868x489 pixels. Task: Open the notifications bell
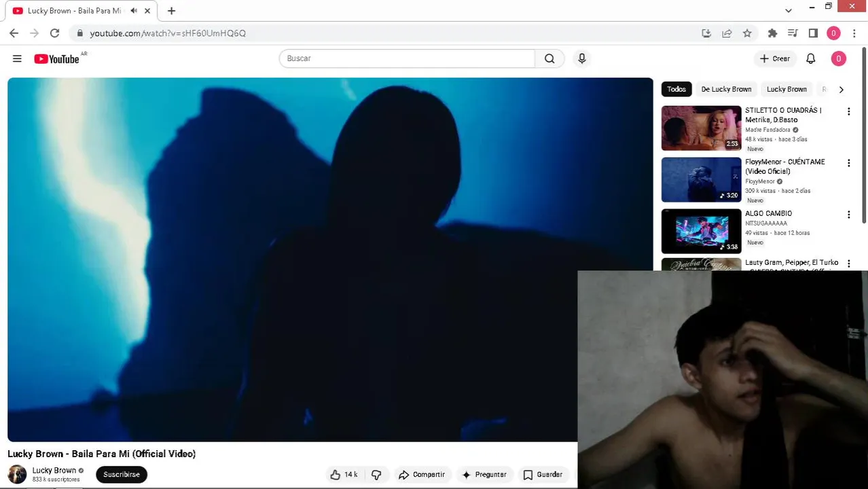tap(810, 59)
